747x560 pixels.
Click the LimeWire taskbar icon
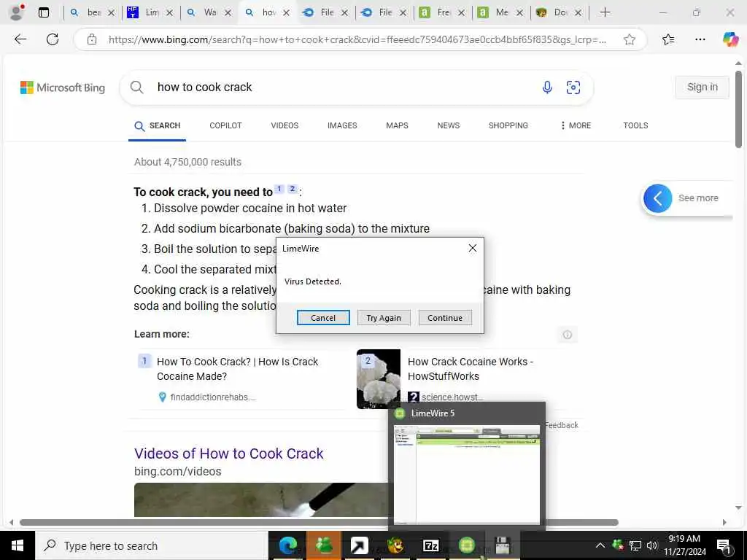[x=466, y=545]
